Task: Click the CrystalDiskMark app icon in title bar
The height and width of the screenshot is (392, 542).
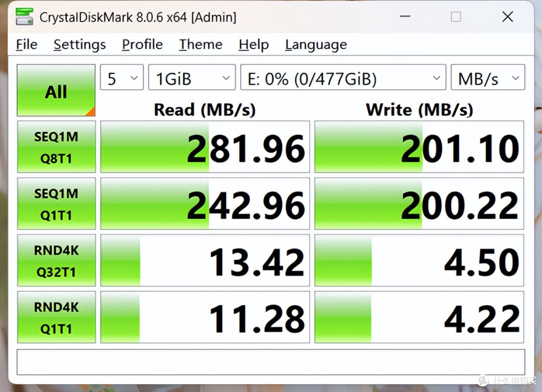Action: 24,17
